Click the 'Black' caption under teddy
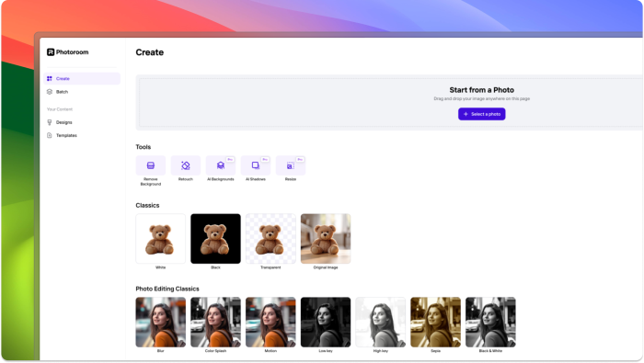 (215, 267)
